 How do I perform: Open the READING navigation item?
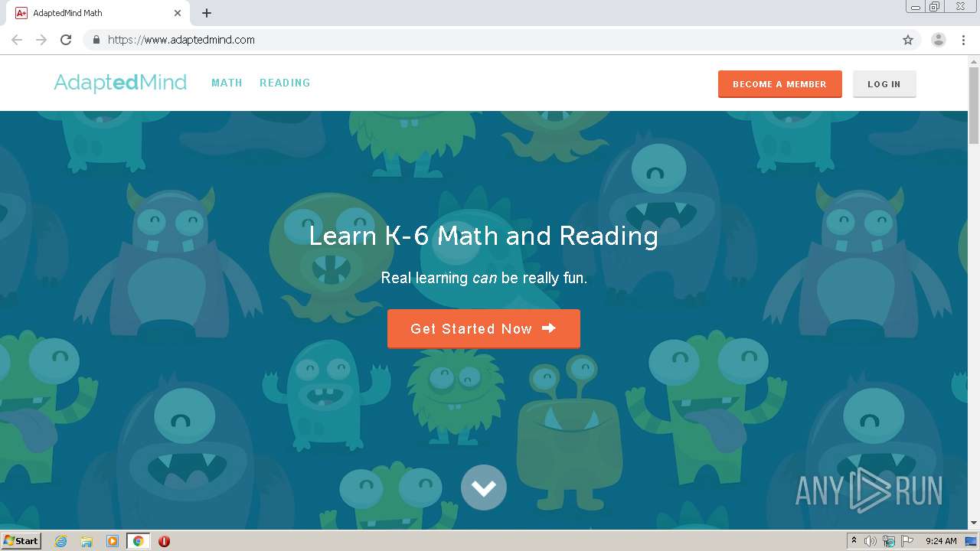(x=285, y=83)
